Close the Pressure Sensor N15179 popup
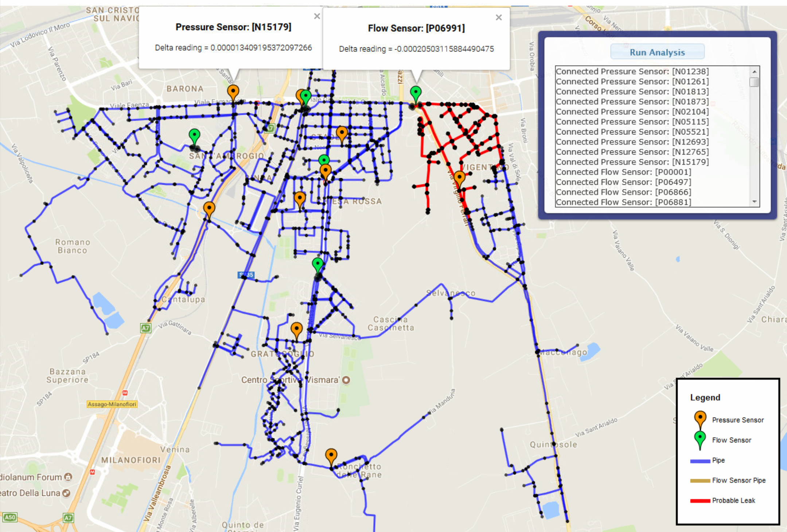787x532 pixels. click(317, 16)
